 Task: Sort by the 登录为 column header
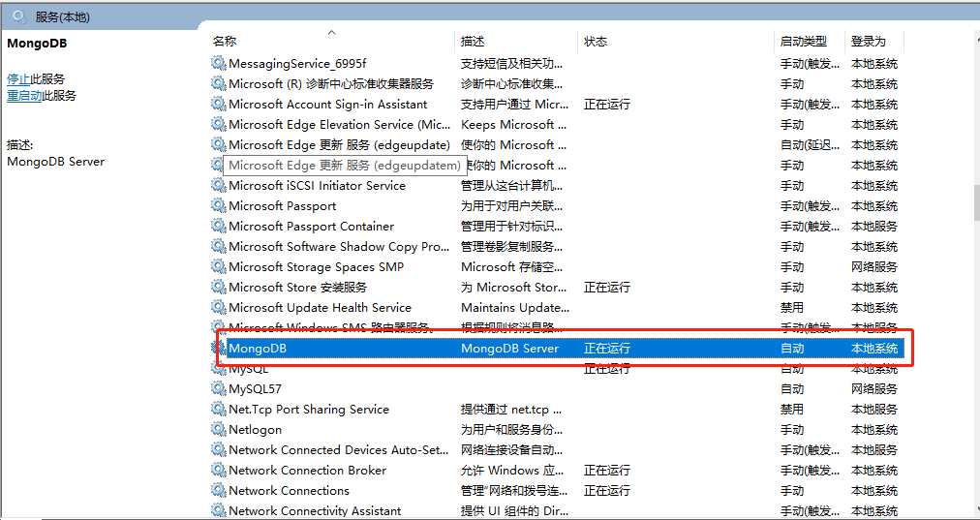coord(868,42)
